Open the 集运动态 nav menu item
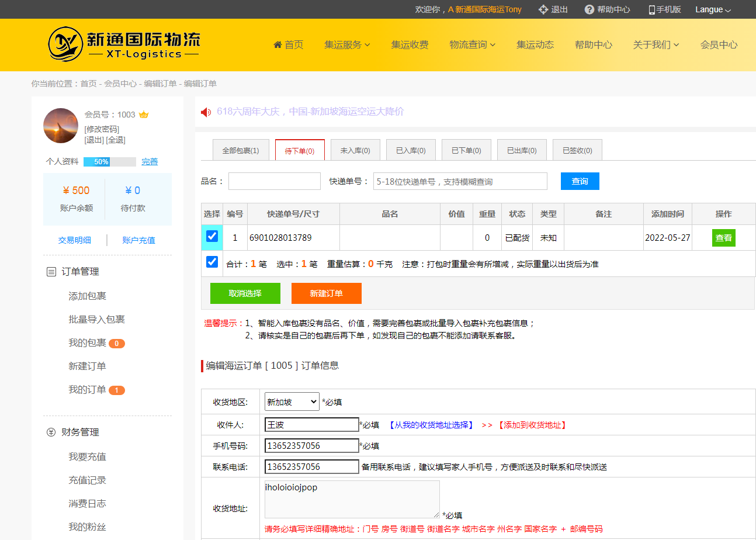756x540 pixels. [535, 44]
